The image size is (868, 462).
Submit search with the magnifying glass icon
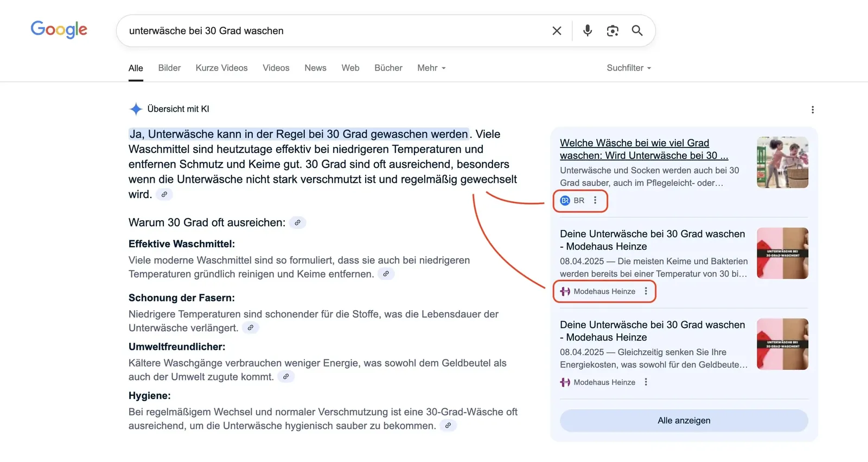[637, 31]
